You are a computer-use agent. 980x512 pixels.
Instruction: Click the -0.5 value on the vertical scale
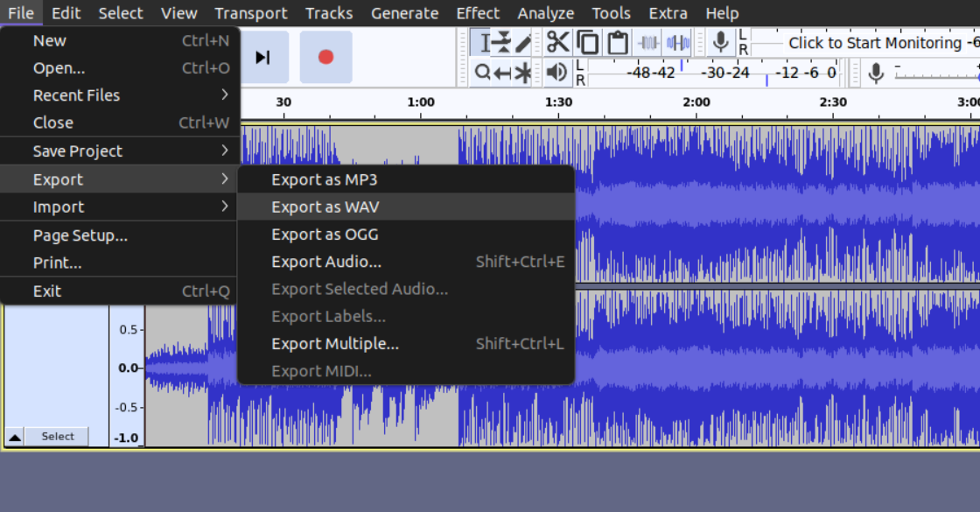[x=126, y=407]
